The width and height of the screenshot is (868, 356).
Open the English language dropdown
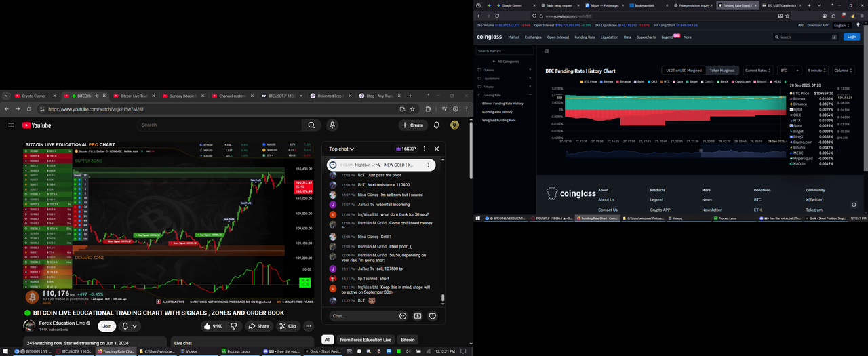click(x=842, y=25)
